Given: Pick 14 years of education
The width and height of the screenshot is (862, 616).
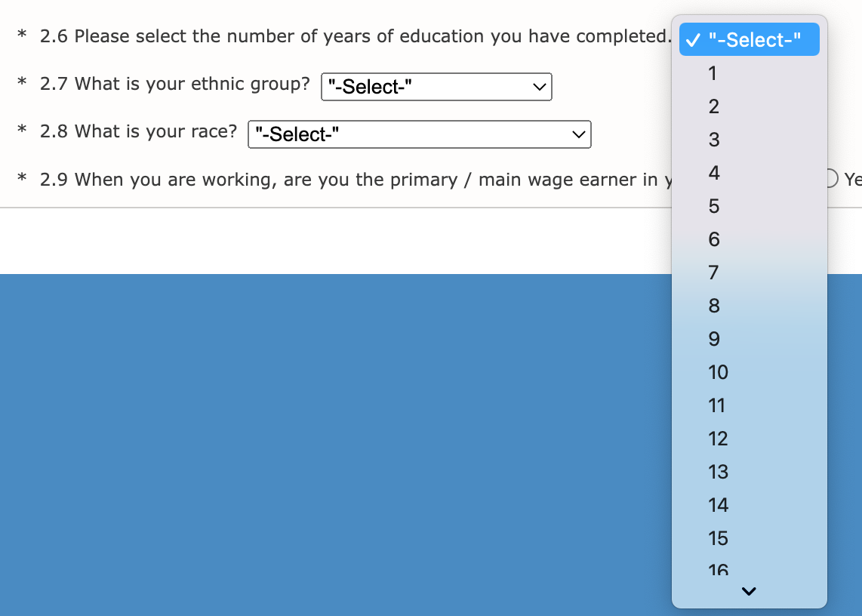Looking at the screenshot, I should coord(718,505).
